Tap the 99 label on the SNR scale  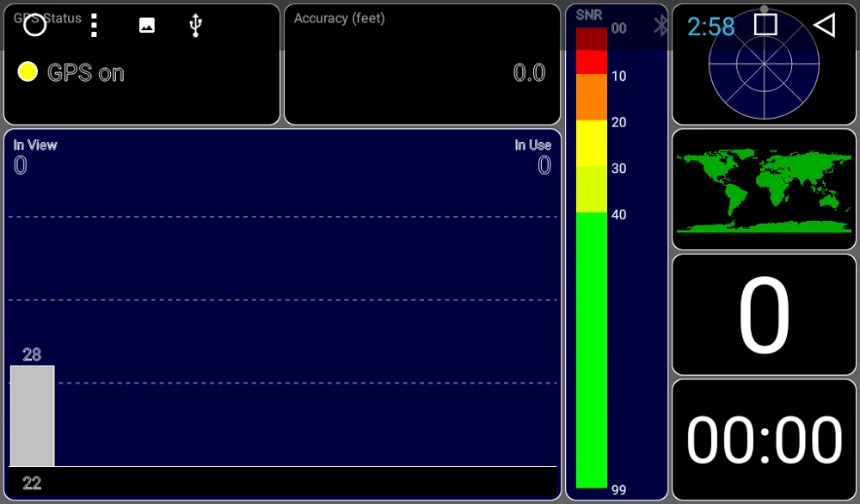pyautogui.click(x=619, y=489)
